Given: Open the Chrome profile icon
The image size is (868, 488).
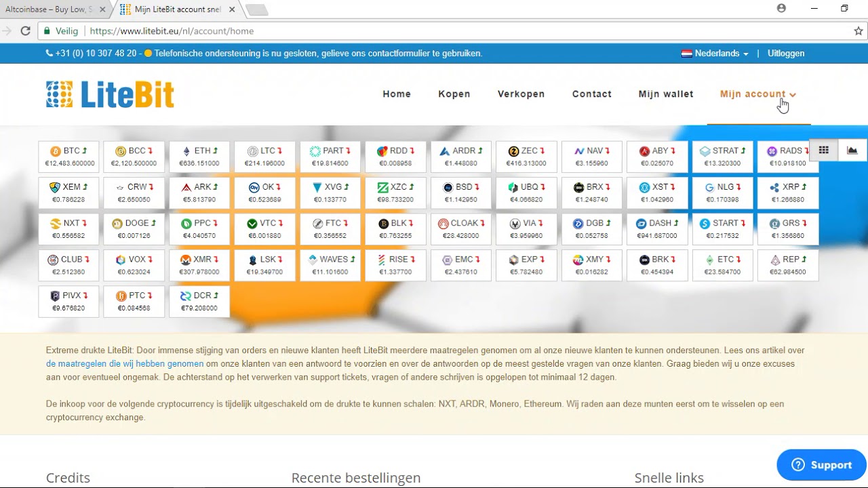Looking at the screenshot, I should click(x=781, y=8).
